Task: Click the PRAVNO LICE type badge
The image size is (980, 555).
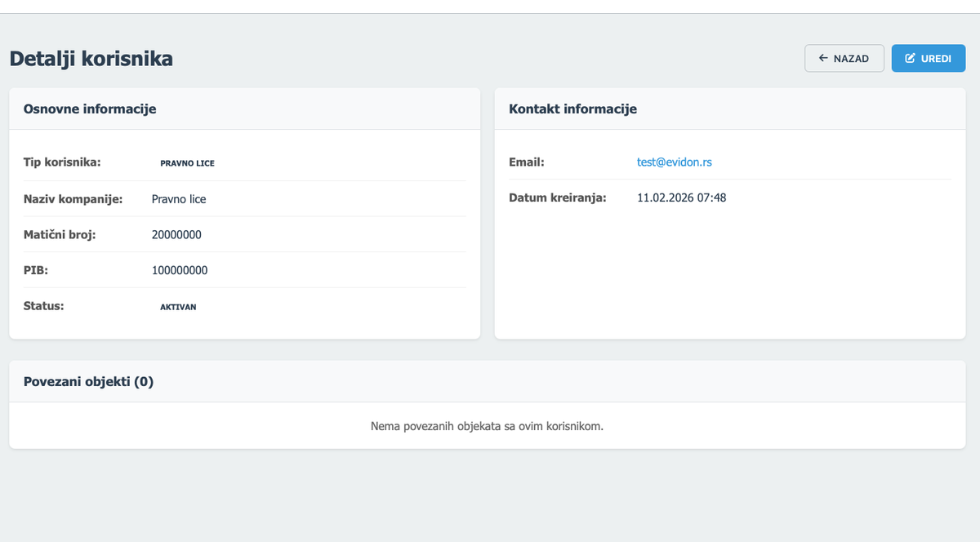Action: click(x=187, y=163)
